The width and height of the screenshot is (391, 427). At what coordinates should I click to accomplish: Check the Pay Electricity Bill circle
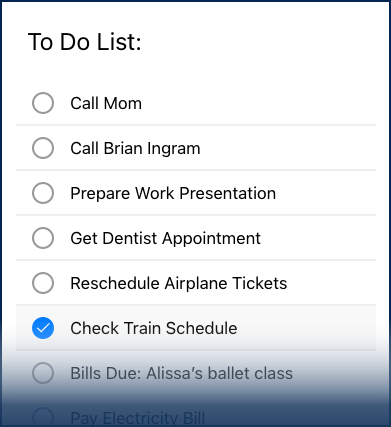click(x=43, y=417)
